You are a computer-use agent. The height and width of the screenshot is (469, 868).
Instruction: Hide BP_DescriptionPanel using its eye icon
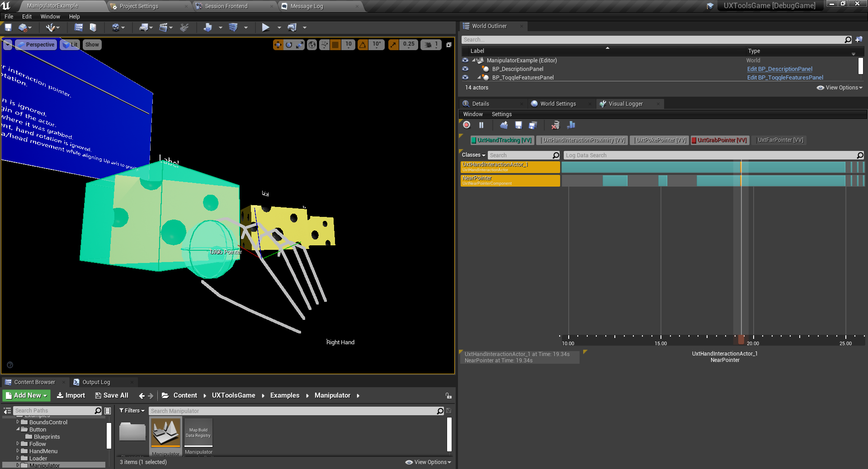click(465, 69)
